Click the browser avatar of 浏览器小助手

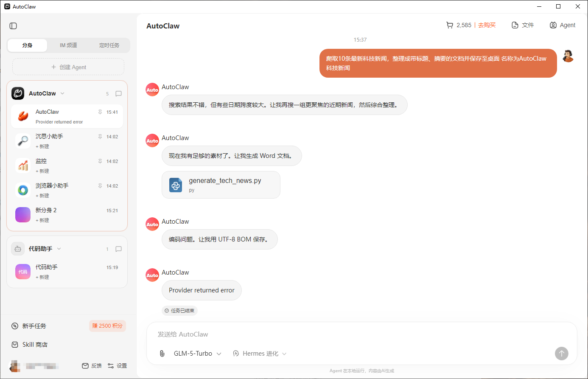pos(23,190)
